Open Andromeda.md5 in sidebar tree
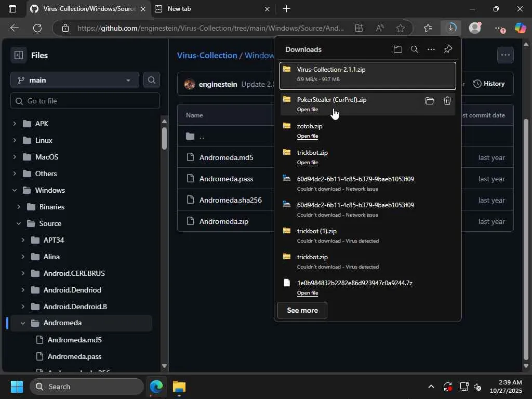 coord(74,340)
